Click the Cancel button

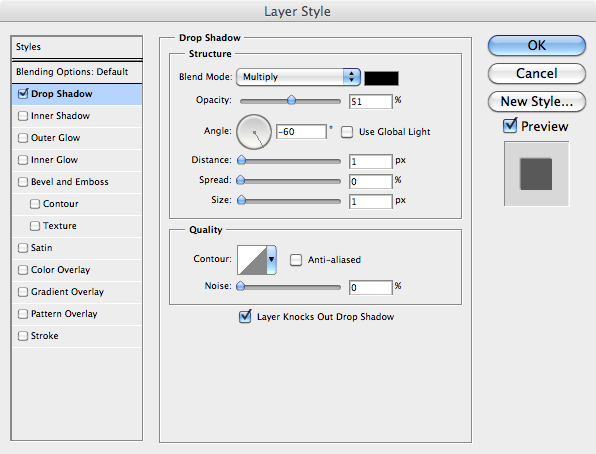click(x=537, y=73)
